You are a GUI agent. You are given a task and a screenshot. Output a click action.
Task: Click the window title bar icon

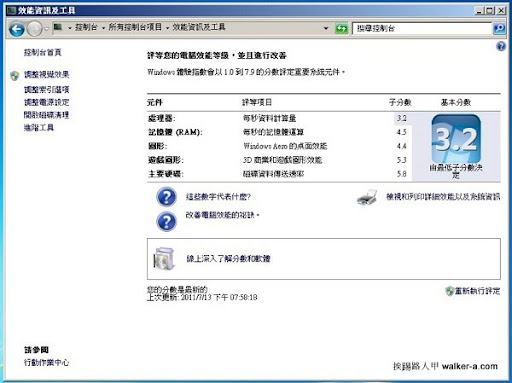pyautogui.click(x=12, y=11)
